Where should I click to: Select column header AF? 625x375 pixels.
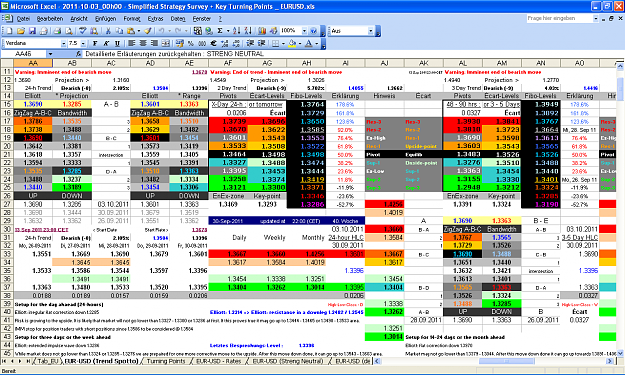[x=228, y=63]
